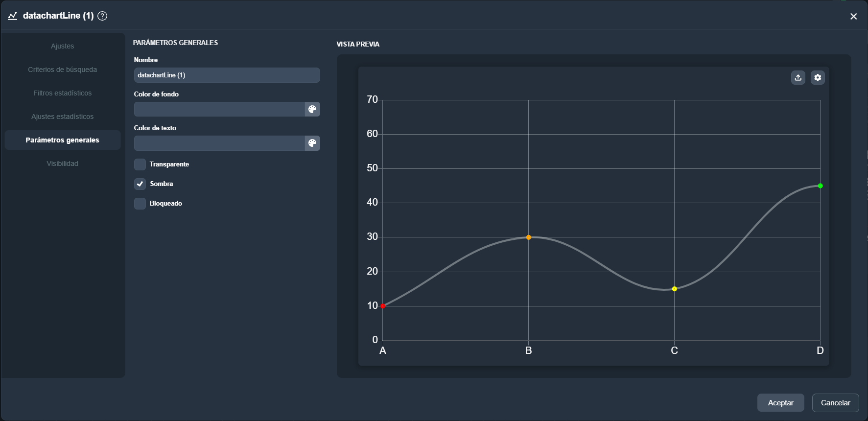Select Ajustes estadísticos in sidebar

[63, 117]
